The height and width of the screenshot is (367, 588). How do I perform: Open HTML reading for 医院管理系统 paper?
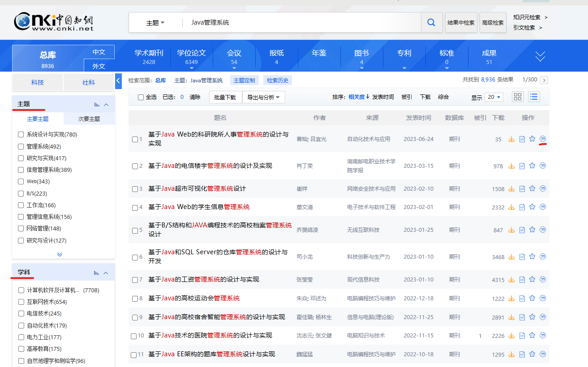tap(522, 336)
